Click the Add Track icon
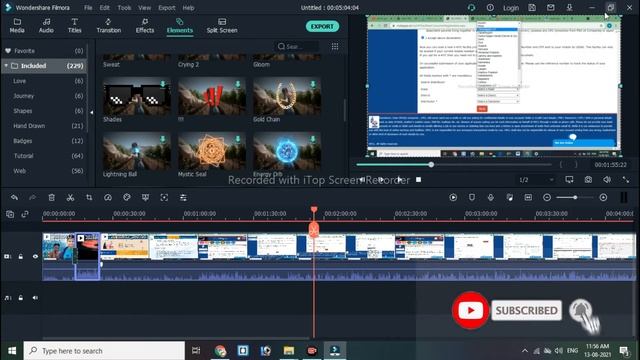640x360 pixels. [10, 214]
